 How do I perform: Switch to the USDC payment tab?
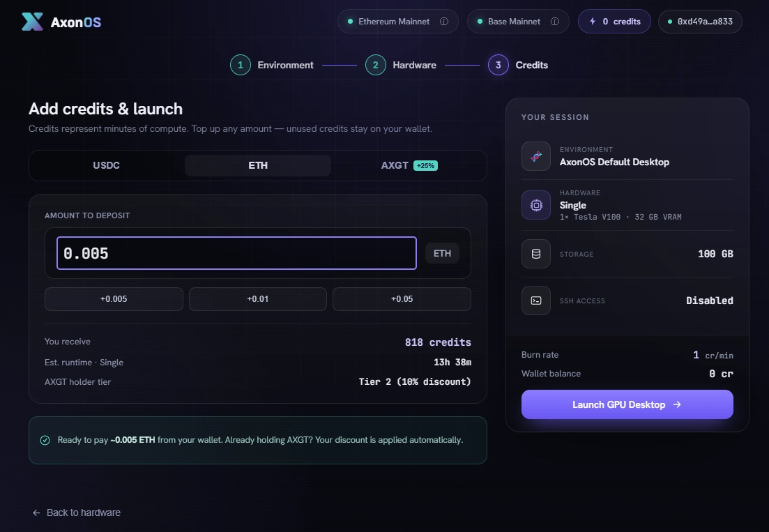107,165
